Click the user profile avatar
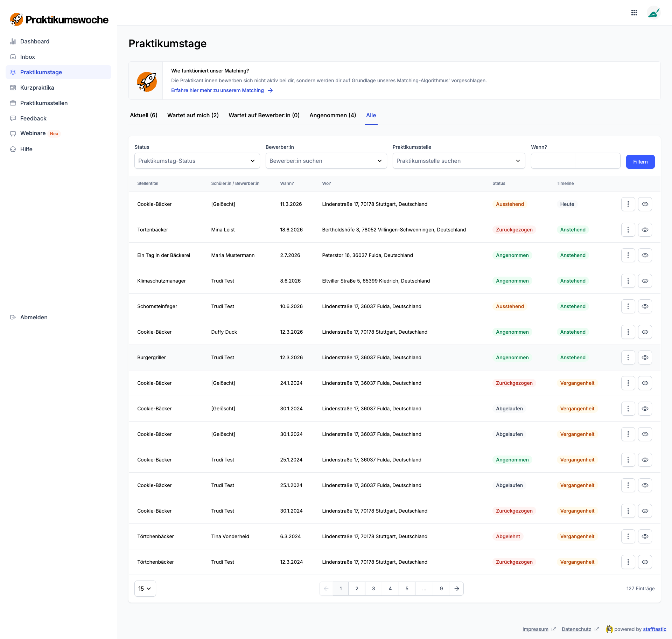672x639 pixels. tap(653, 13)
